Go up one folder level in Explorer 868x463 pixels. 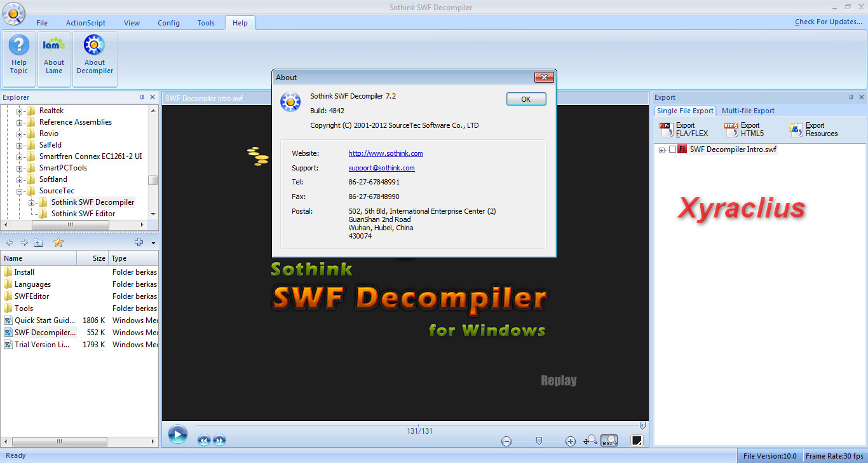point(39,242)
